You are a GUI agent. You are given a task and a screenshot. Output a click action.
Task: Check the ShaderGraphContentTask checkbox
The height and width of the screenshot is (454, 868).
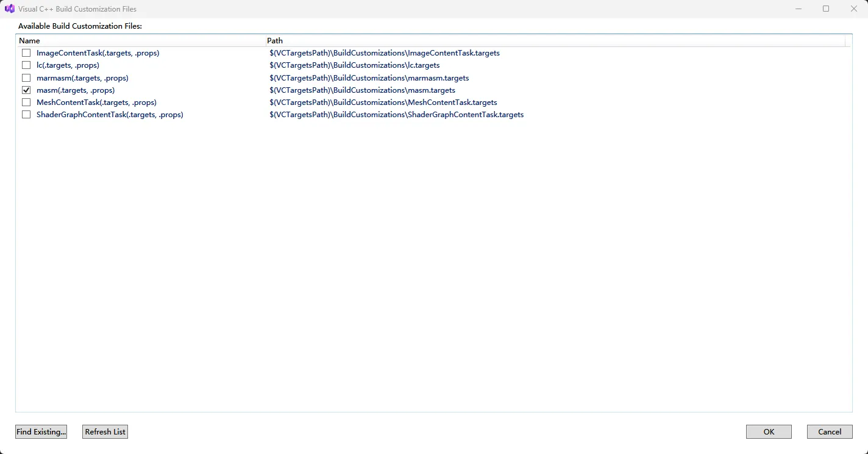click(x=26, y=115)
